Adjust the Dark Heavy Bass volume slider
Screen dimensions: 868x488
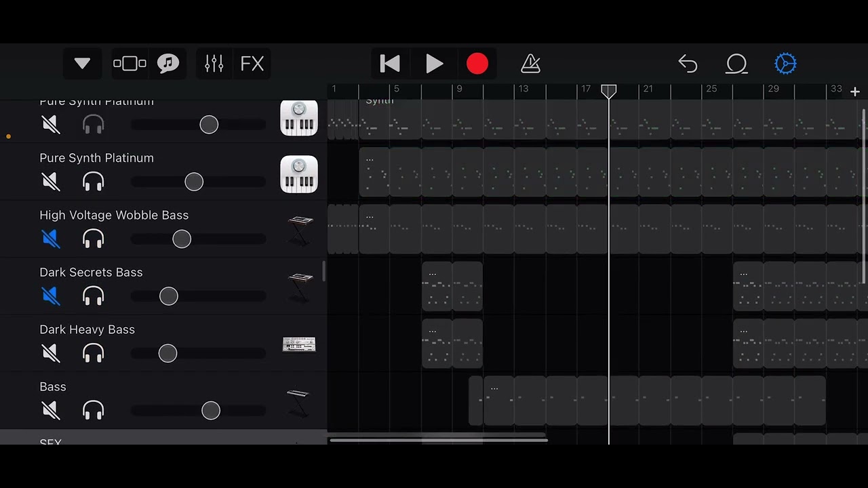pyautogui.click(x=198, y=353)
